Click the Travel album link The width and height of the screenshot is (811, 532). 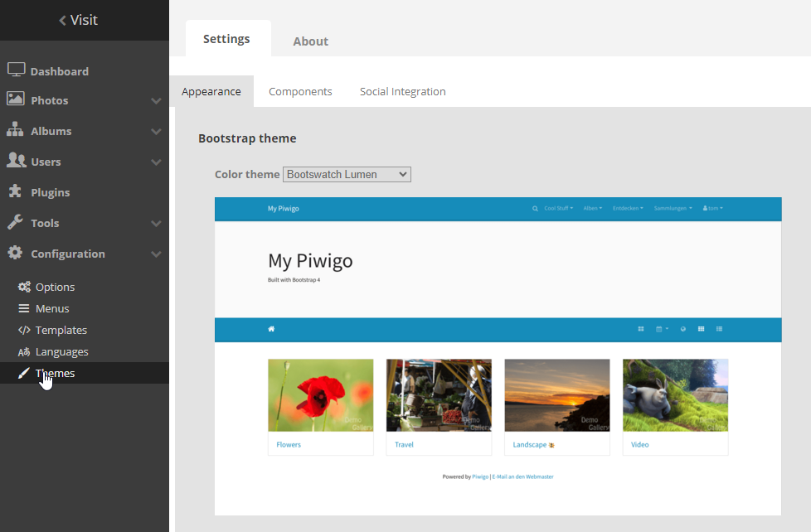[404, 445]
